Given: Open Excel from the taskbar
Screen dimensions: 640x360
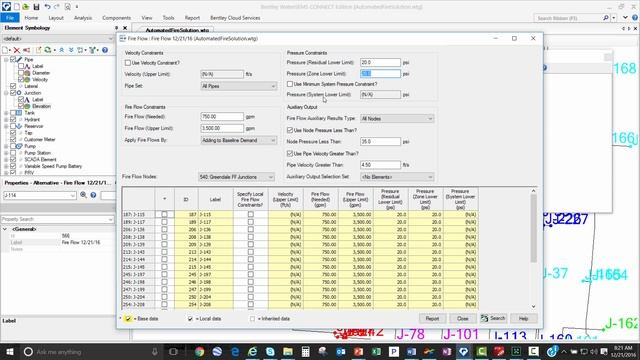Looking at the screenshot, I should point(376,351).
